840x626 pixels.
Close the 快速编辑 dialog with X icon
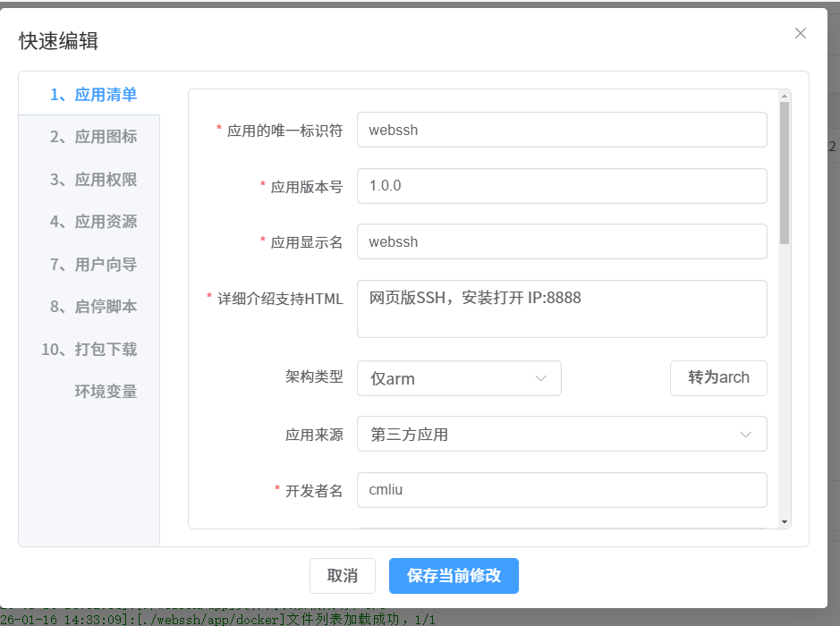(x=800, y=33)
